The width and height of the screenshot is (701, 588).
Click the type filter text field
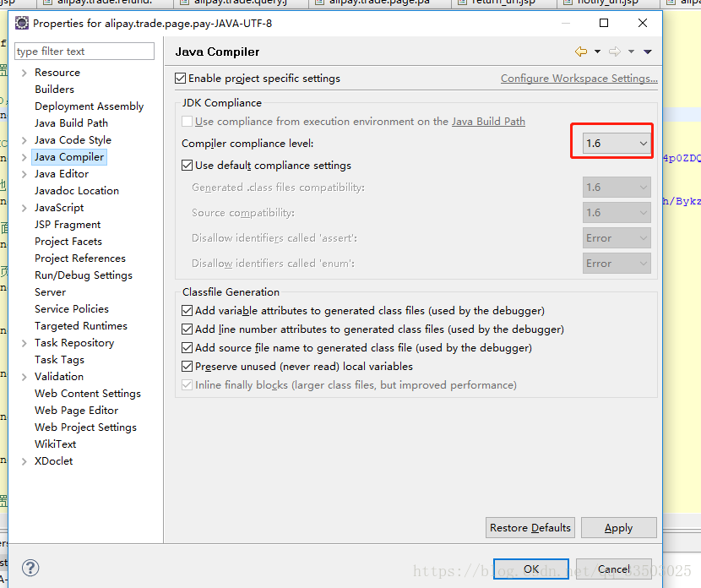[84, 52]
